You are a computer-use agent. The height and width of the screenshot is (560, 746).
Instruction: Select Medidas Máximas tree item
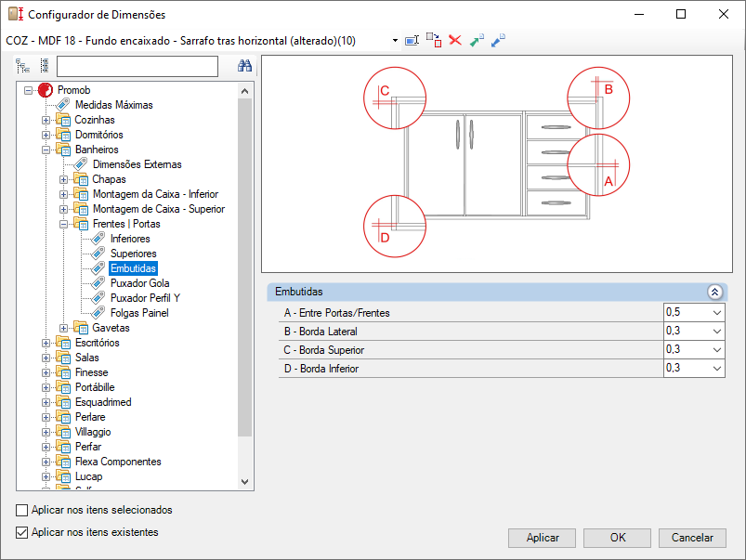click(x=113, y=105)
